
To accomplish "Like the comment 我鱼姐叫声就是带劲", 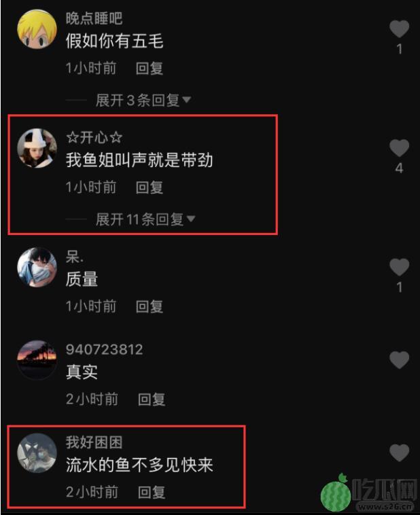I will click(x=399, y=148).
